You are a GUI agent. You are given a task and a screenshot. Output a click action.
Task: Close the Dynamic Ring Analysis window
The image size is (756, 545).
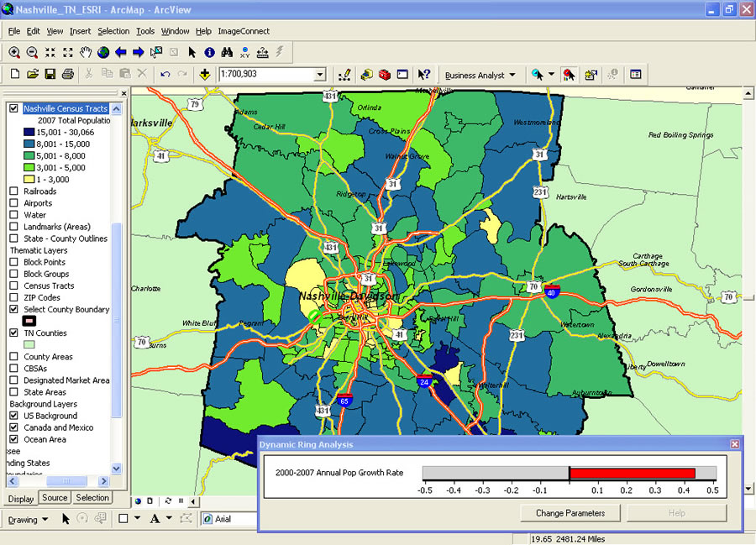point(735,444)
